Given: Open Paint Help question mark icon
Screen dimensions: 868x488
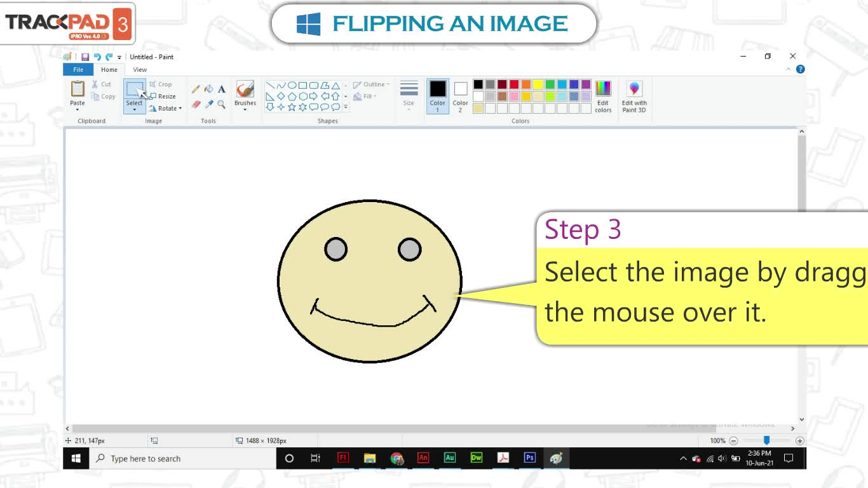Looking at the screenshot, I should click(x=800, y=69).
